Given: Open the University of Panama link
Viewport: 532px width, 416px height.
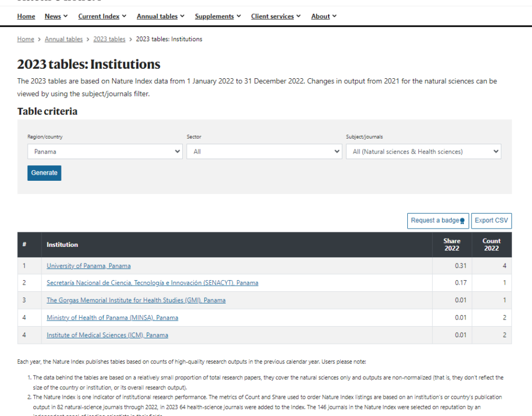Looking at the screenshot, I should tap(89, 266).
